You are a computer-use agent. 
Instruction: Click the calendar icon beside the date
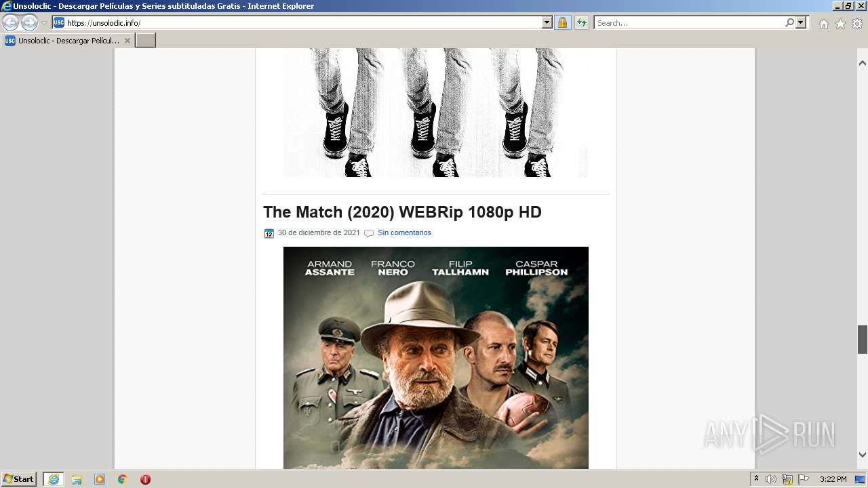coord(269,233)
